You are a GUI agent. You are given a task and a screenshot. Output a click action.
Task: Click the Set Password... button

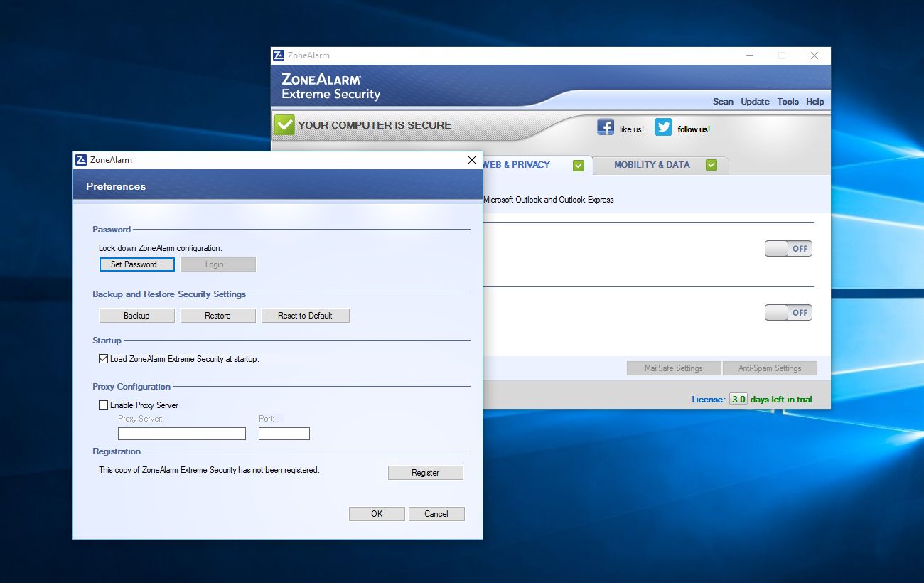tap(137, 264)
